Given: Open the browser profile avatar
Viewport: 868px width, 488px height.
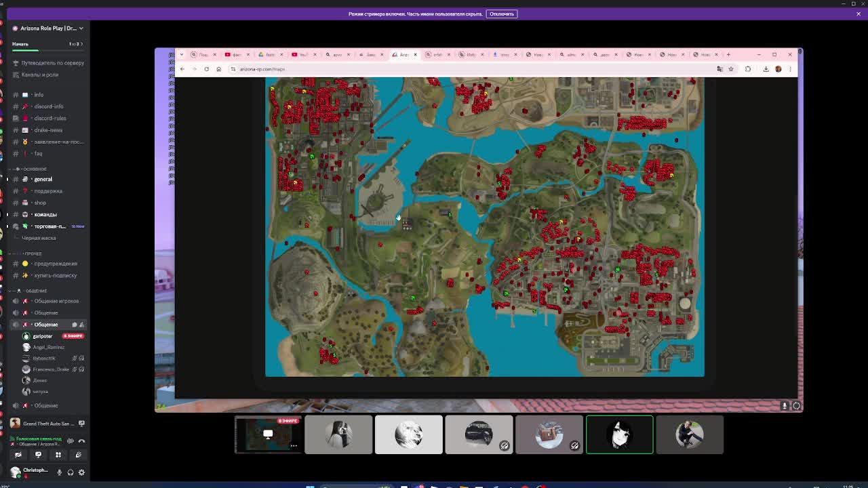Looking at the screenshot, I should coord(778,68).
